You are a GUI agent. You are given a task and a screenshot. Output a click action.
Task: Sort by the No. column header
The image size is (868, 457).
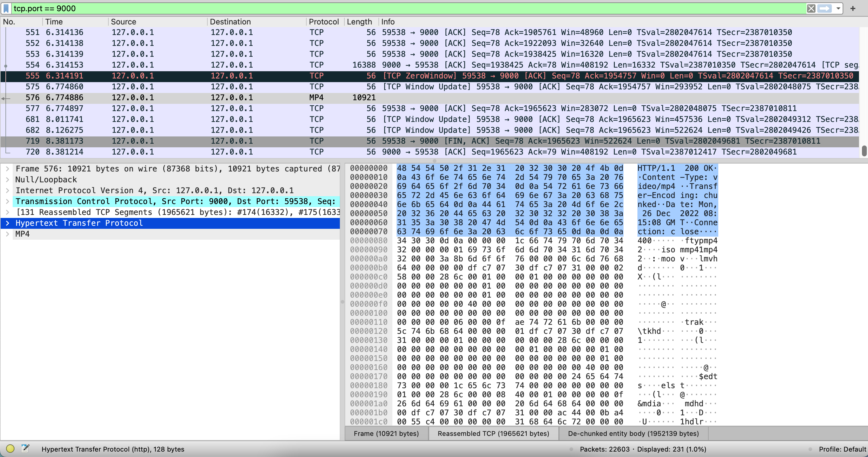21,21
